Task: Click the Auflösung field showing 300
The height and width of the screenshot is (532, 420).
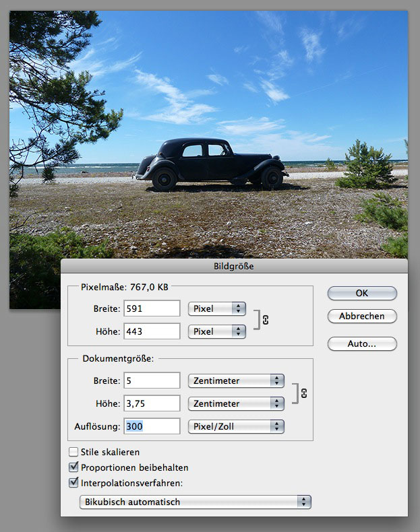Action: point(152,426)
